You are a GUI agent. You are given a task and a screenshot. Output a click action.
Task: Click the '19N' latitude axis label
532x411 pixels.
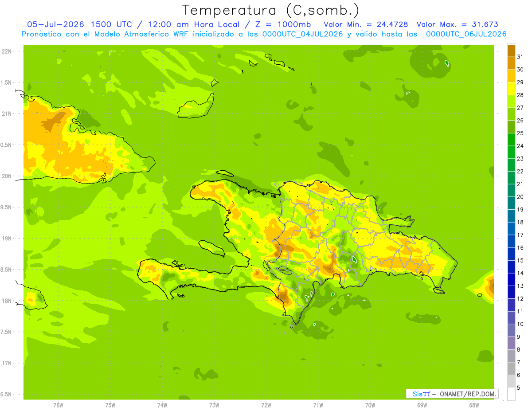[7, 239]
